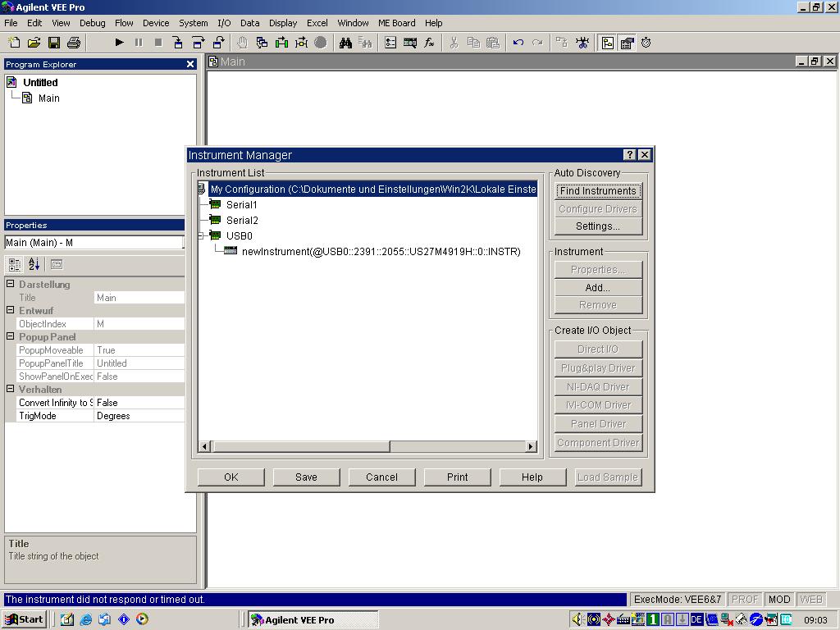Click the printer icon in toolbar
The width and height of the screenshot is (840, 630).
(x=73, y=43)
